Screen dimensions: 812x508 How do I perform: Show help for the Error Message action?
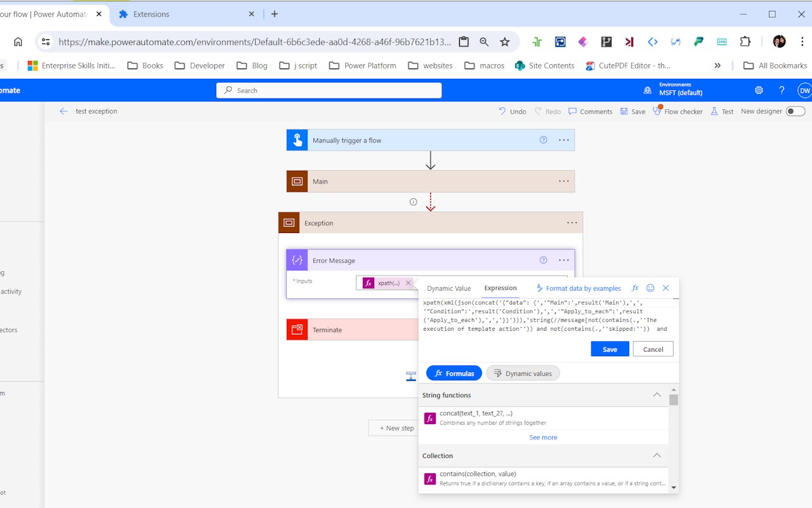click(x=543, y=260)
